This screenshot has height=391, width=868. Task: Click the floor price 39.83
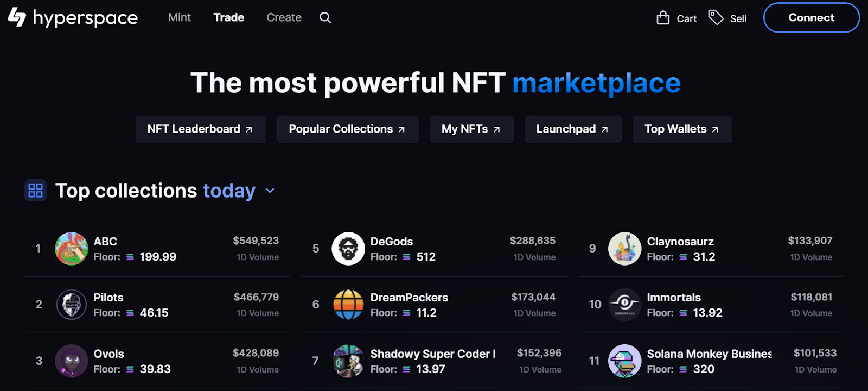[155, 369]
